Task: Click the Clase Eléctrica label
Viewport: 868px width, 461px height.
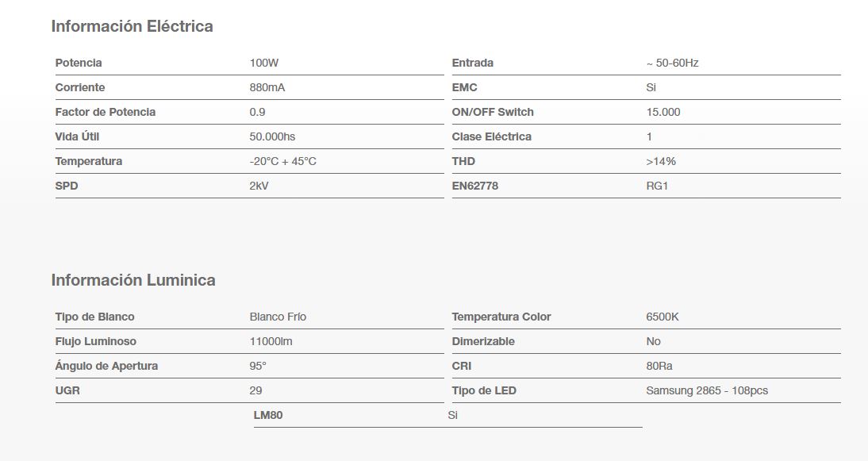Action: (x=491, y=136)
